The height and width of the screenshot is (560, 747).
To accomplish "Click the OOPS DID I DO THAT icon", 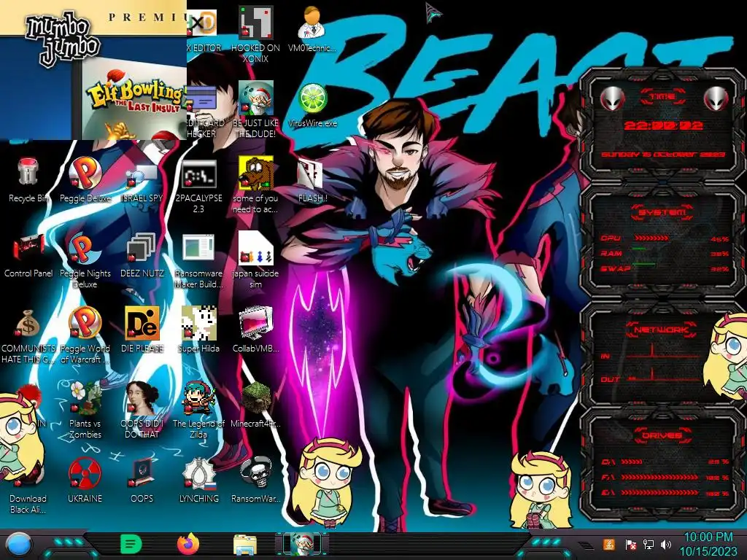I will 142,398.
